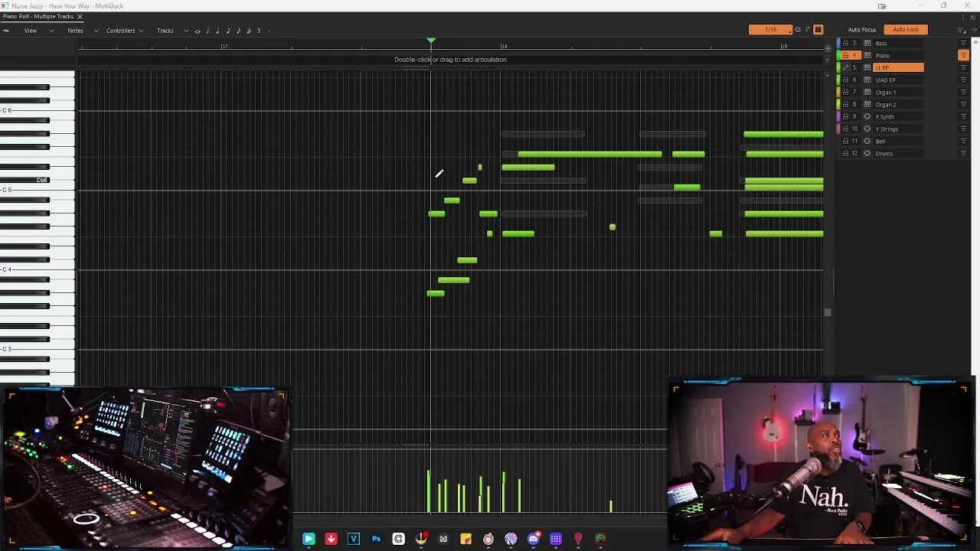Screen dimensions: 980x551
Task: Select the Piano Roll - Multiple Tracks tab
Action: point(38,16)
